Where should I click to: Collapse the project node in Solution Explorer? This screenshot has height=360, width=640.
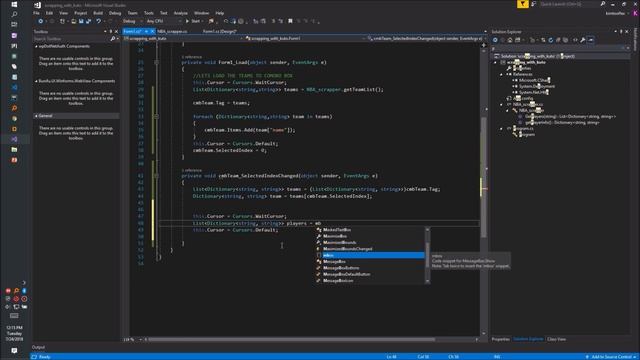[x=496, y=62]
